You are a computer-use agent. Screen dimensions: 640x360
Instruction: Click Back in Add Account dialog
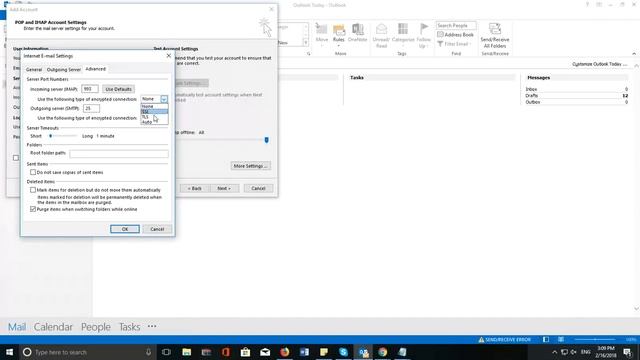195,188
